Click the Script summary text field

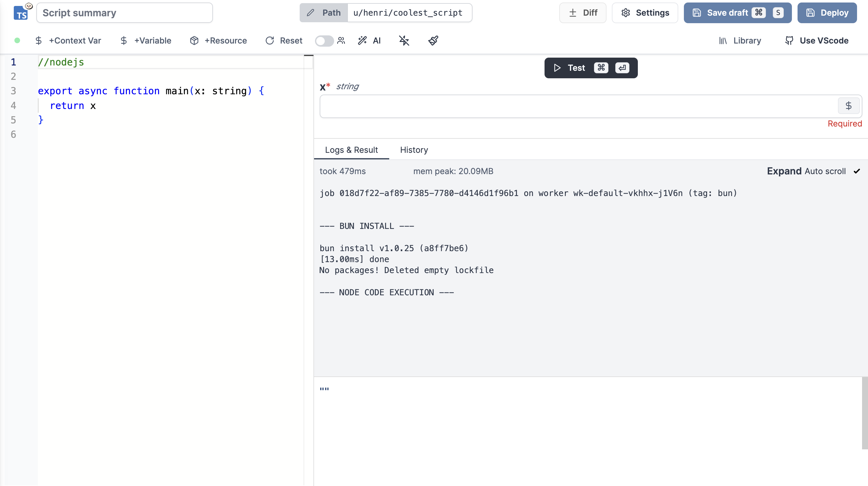[124, 13]
